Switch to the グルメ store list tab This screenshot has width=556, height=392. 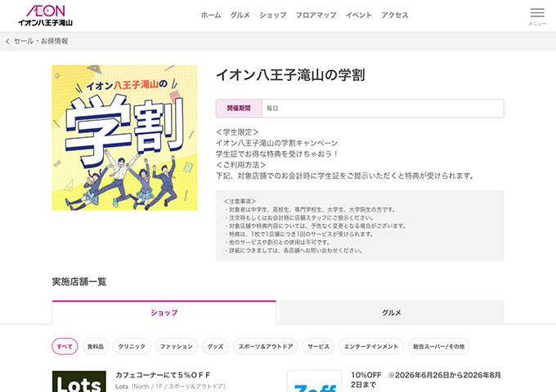pos(392,313)
